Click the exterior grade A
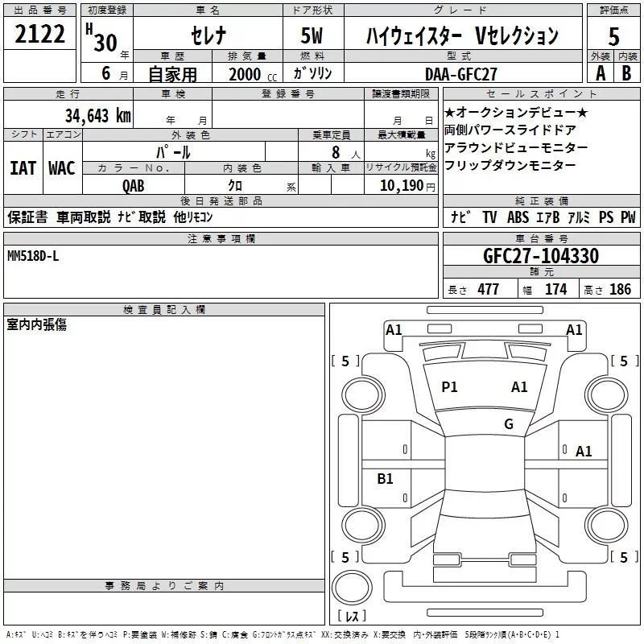The width and height of the screenshot is (644, 644). tap(601, 73)
